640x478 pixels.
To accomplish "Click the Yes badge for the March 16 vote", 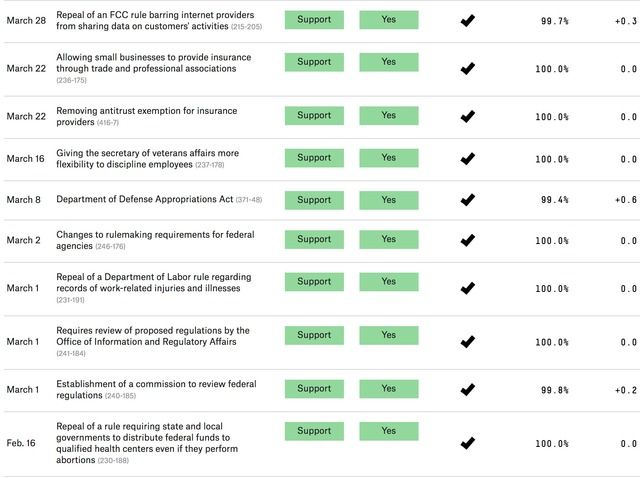I will (389, 157).
